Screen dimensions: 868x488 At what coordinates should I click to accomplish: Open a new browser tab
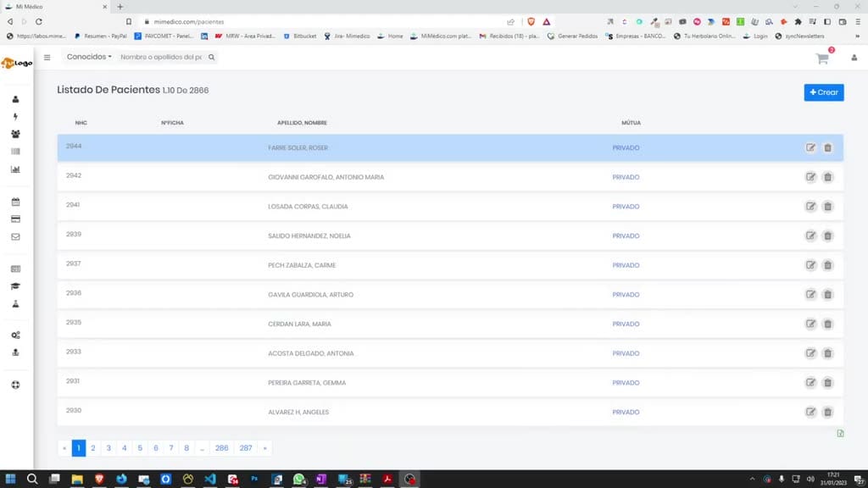coord(120,7)
